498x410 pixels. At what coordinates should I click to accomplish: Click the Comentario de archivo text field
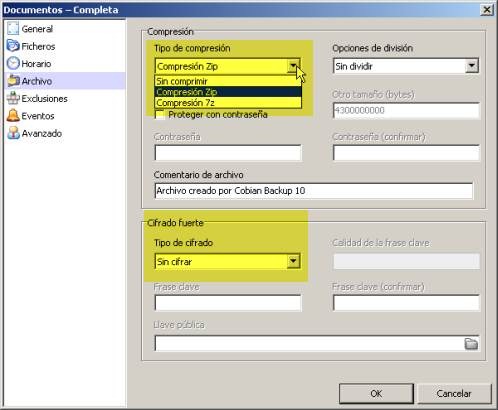(x=314, y=191)
